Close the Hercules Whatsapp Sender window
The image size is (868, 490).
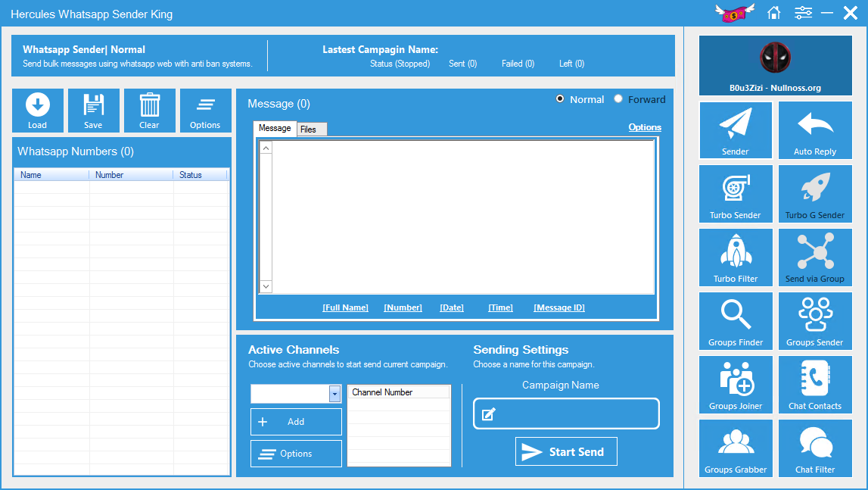click(x=851, y=13)
